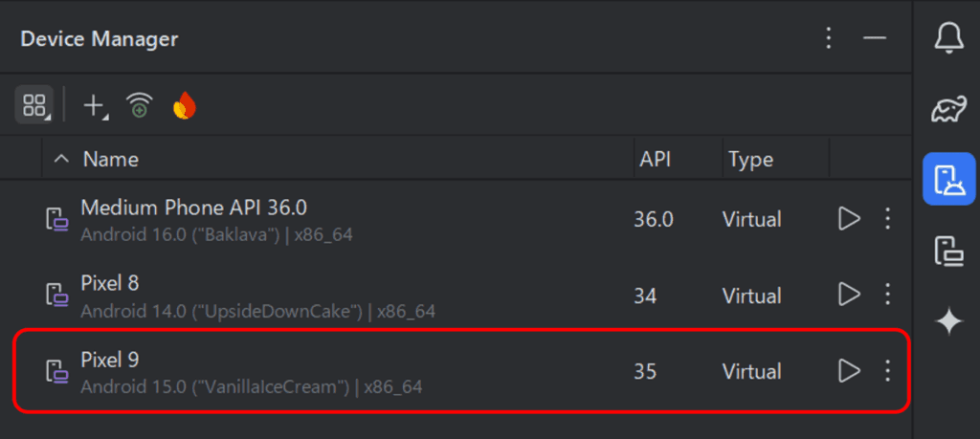Open the Running Devices sidebar icon
The image size is (980, 439).
click(x=948, y=252)
